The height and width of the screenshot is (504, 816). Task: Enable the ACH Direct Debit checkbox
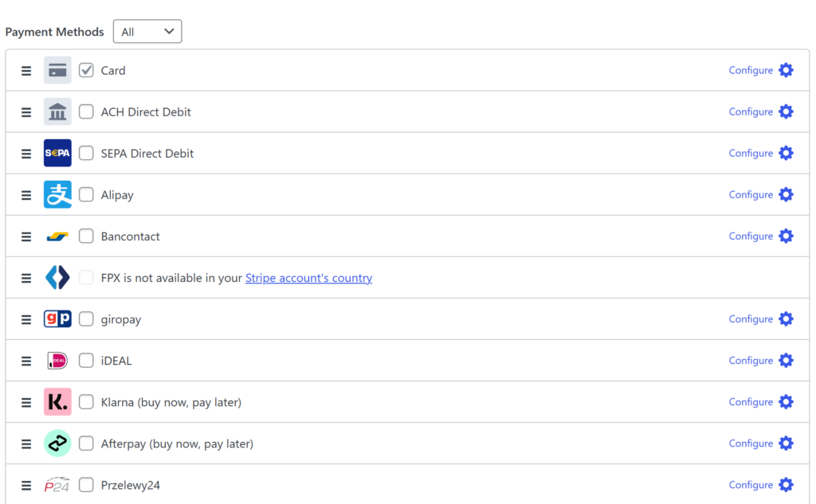tap(86, 111)
